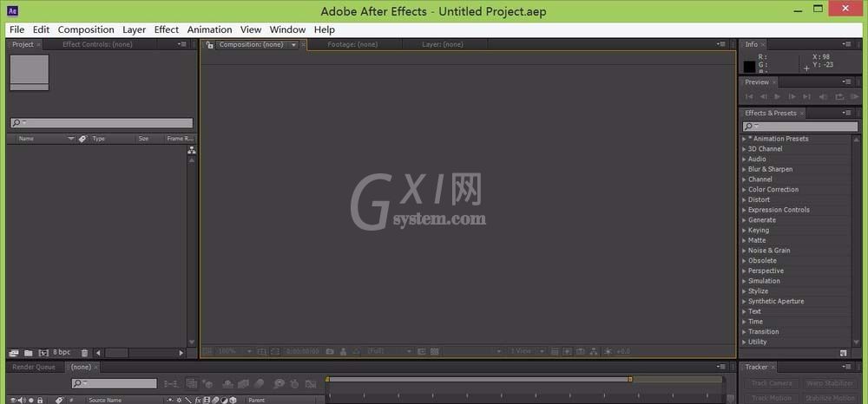868x404 pixels.
Task: Click the audio speaker column header
Action: [22, 401]
